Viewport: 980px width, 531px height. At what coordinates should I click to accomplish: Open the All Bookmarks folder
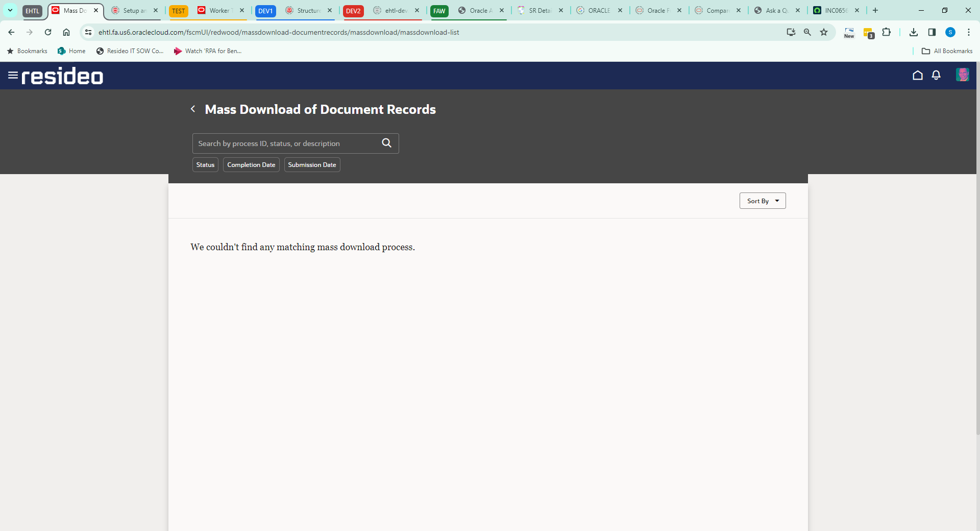click(x=947, y=51)
